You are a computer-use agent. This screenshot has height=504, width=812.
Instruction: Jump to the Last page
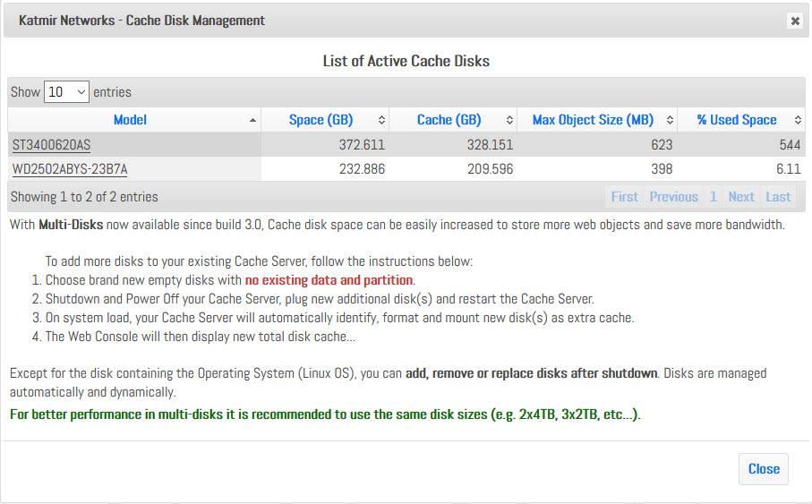coord(778,197)
